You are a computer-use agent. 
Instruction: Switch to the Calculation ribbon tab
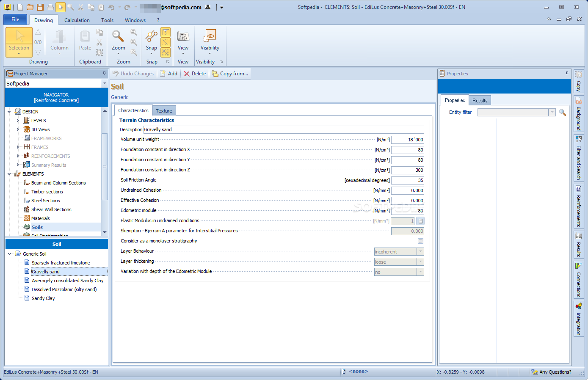[x=77, y=20]
